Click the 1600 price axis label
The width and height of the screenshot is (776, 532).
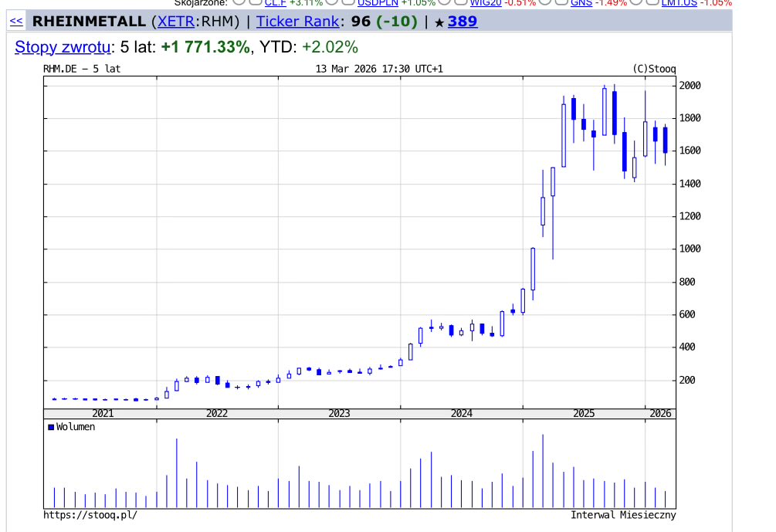[690, 151]
